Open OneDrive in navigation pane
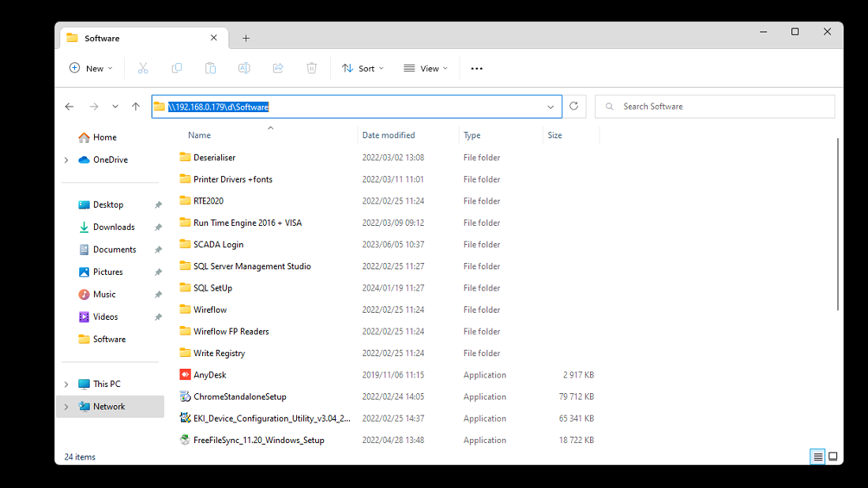 pos(110,160)
